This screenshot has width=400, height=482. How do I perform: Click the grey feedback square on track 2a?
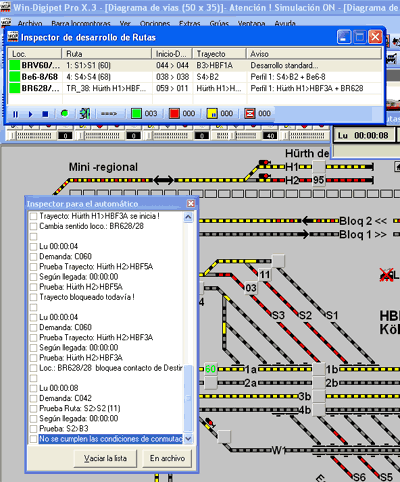click(211, 383)
